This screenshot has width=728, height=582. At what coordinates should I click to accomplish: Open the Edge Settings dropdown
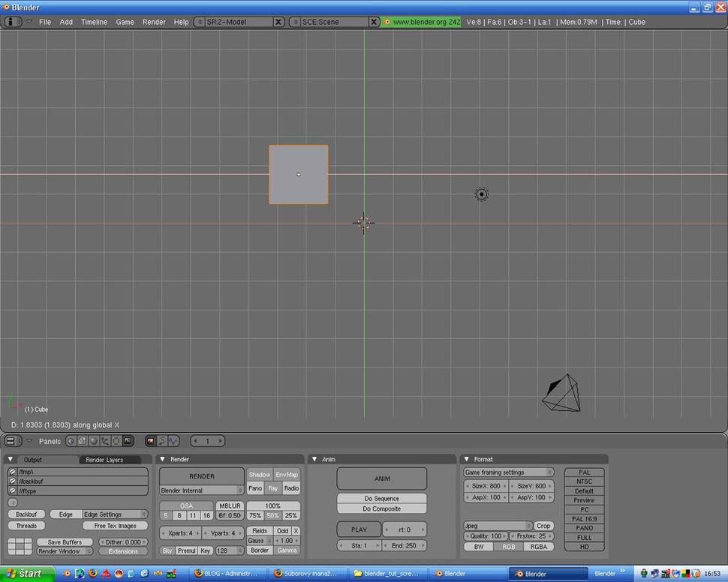(x=115, y=514)
